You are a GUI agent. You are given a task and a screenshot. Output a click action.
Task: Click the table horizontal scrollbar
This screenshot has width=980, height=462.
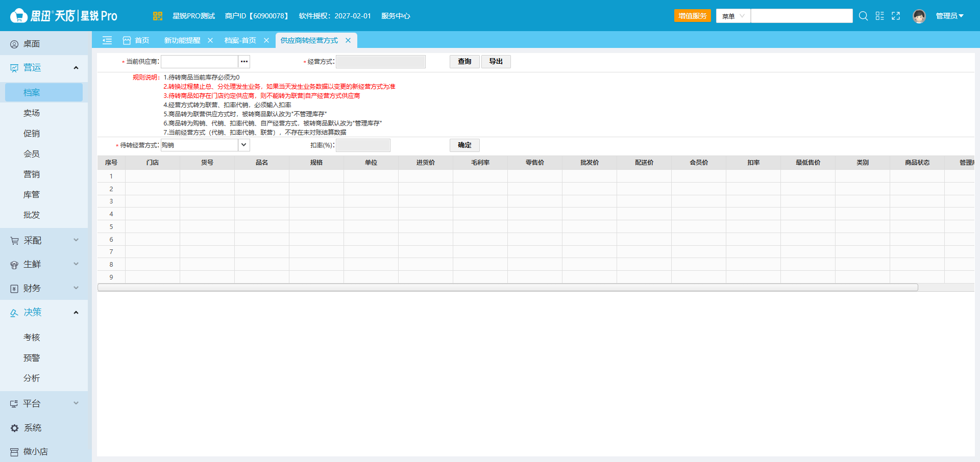(508, 288)
